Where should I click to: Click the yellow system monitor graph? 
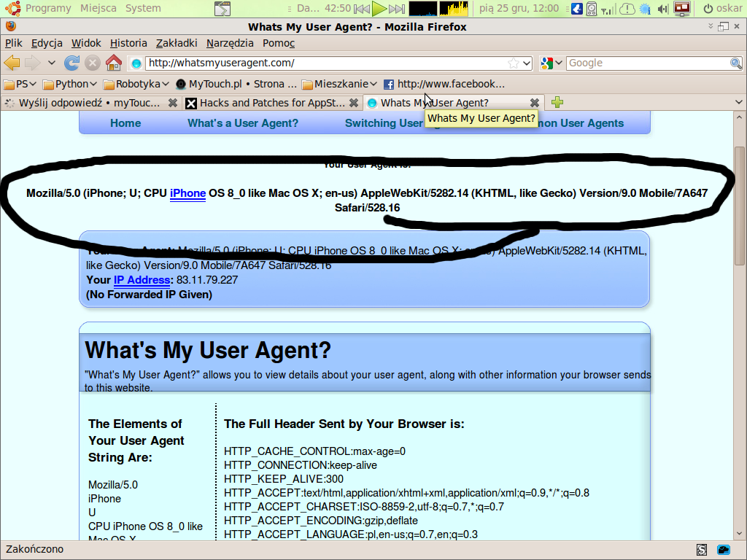454,8
